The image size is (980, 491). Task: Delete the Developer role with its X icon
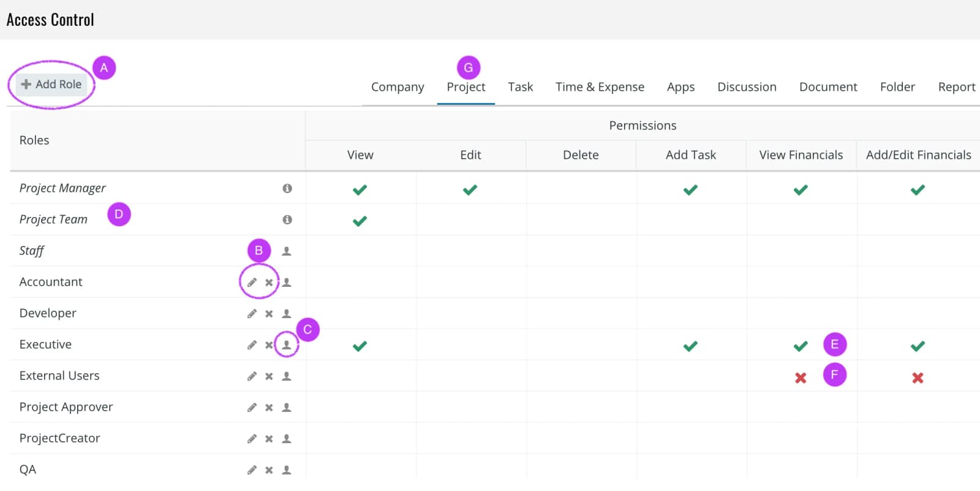[x=269, y=314]
